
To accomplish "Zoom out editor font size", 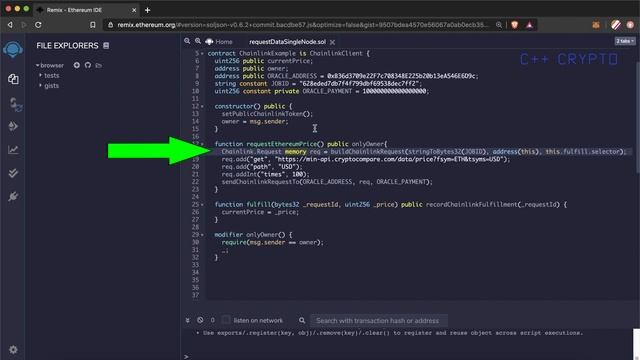I will click(187, 41).
